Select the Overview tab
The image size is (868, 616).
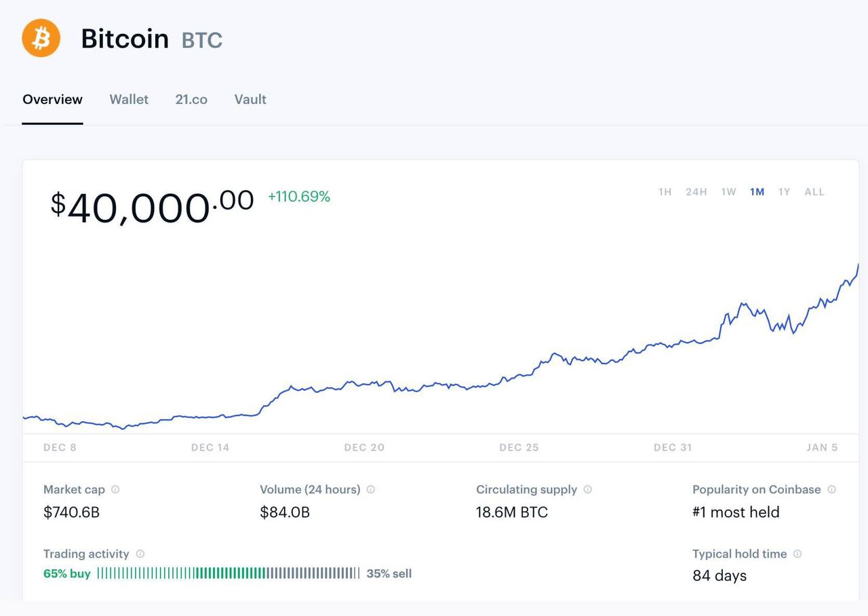[x=52, y=99]
